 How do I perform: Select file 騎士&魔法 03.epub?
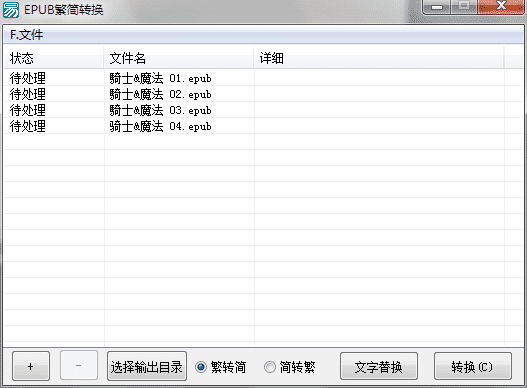click(160, 110)
